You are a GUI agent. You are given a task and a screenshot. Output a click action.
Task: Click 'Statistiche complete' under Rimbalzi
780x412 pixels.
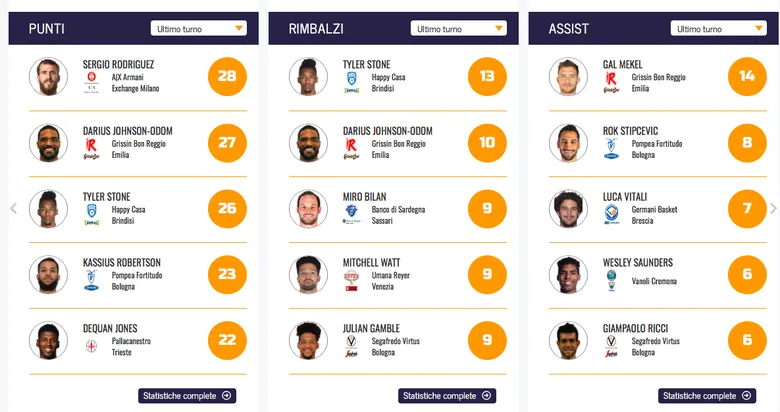[447, 396]
